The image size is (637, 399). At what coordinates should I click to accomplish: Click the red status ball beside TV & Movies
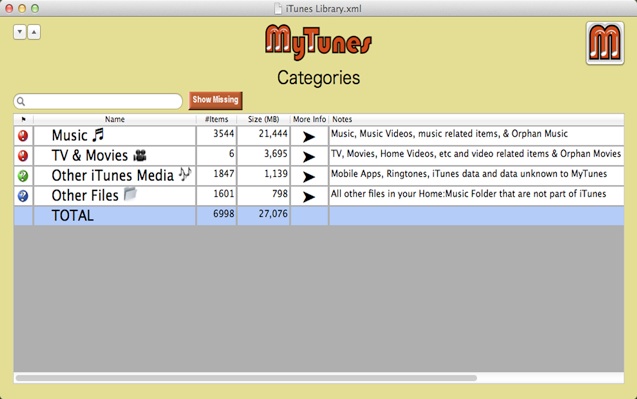tap(23, 156)
